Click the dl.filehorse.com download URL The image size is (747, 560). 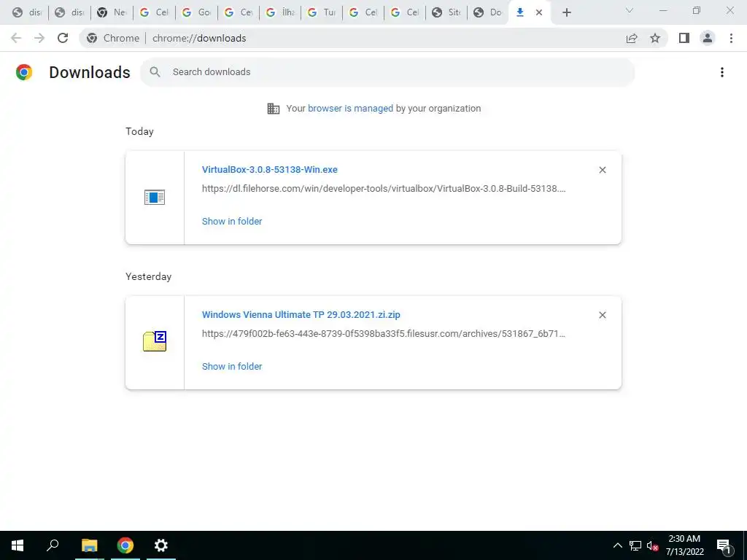384,189
